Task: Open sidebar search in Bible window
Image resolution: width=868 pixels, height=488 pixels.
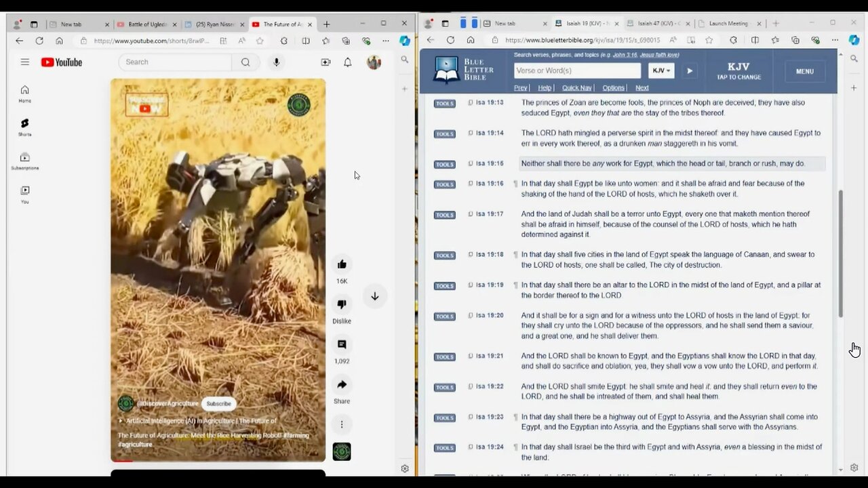Action: coord(854,59)
